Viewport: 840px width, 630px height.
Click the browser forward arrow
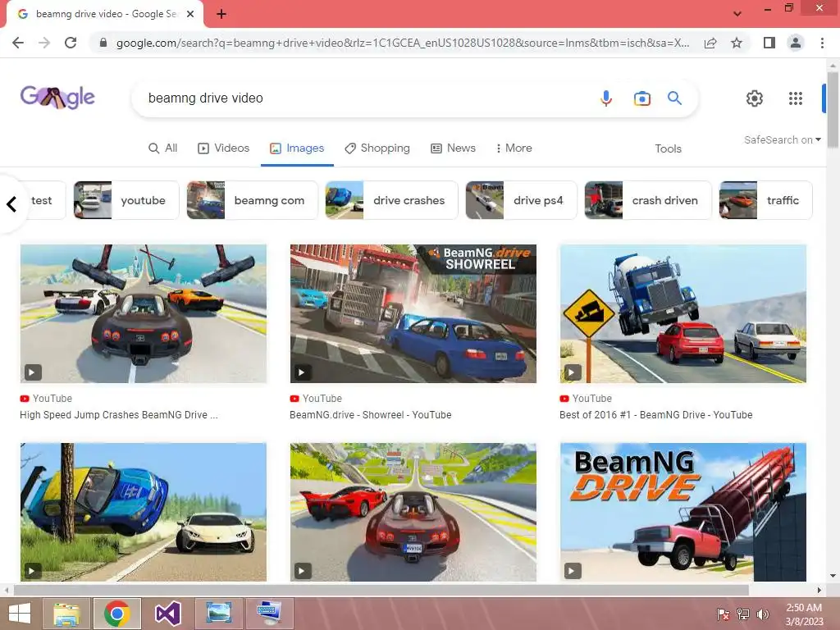[44, 43]
